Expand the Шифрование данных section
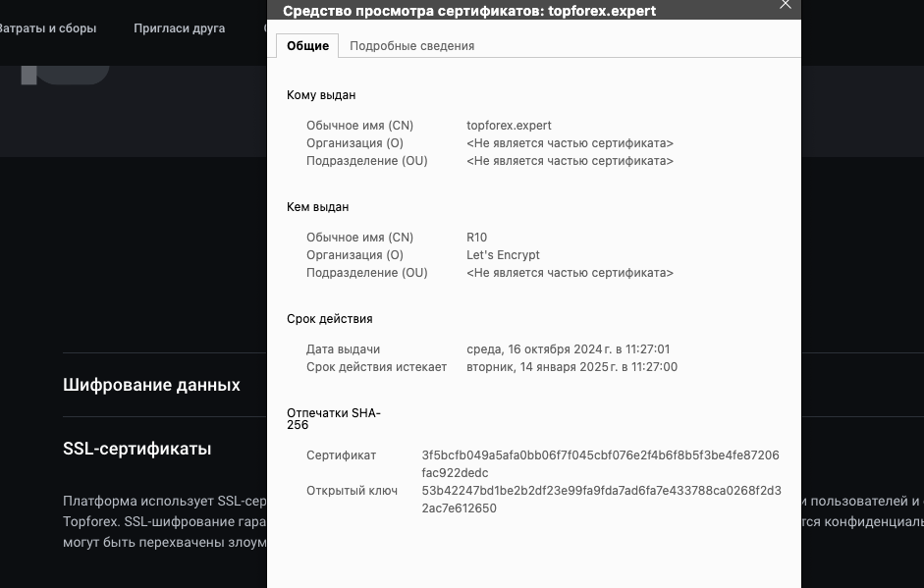 click(151, 386)
